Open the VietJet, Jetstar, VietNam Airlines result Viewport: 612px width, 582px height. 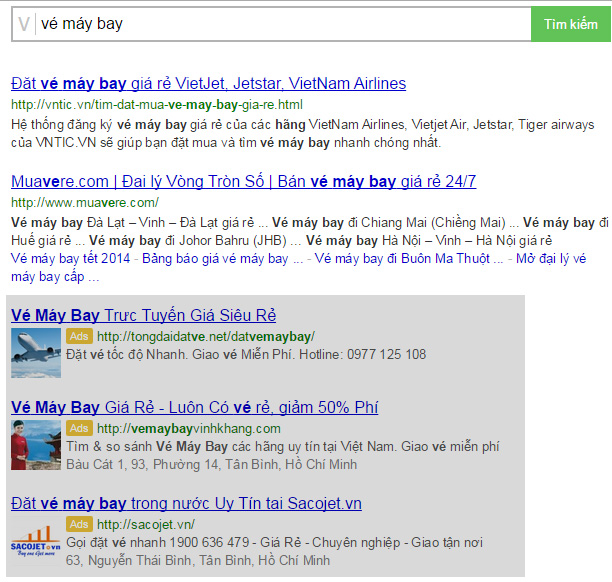click(208, 83)
